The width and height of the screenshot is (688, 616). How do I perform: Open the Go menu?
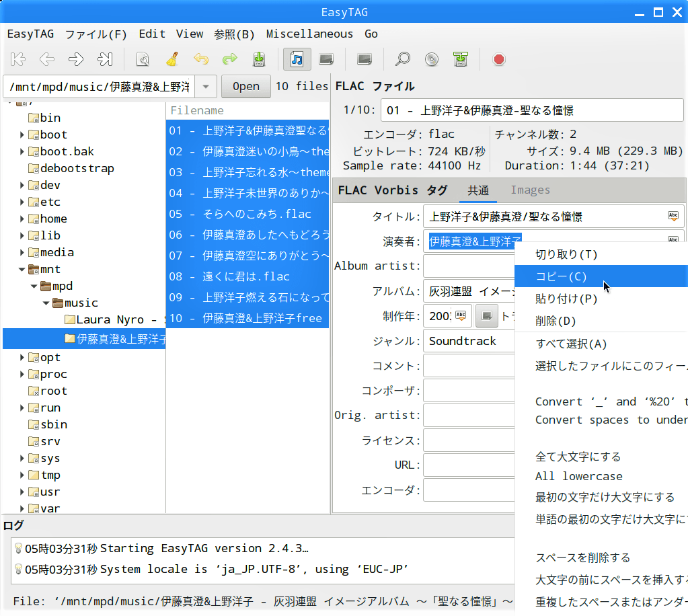pos(371,34)
